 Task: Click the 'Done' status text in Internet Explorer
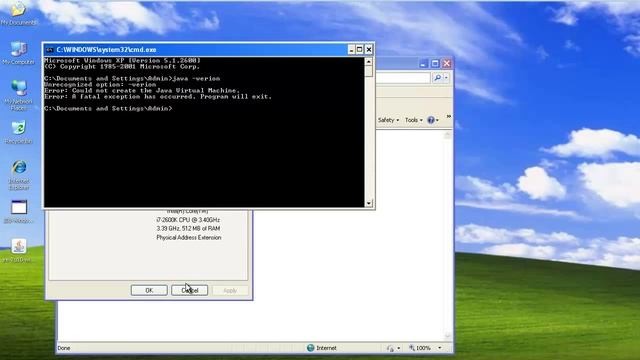64,348
